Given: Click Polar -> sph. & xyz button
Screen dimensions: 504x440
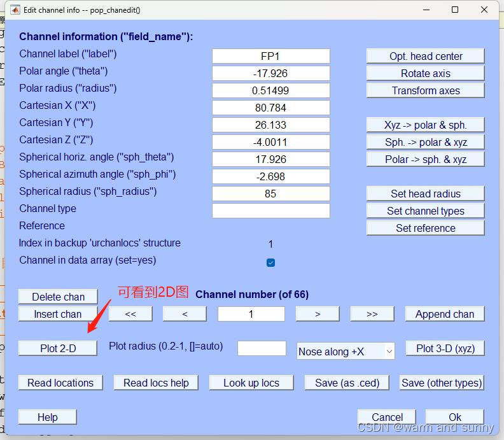Looking at the screenshot, I should click(x=426, y=159).
